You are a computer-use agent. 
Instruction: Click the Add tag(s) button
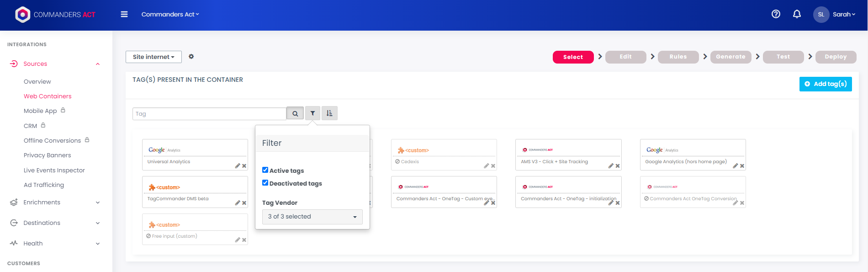coord(825,84)
